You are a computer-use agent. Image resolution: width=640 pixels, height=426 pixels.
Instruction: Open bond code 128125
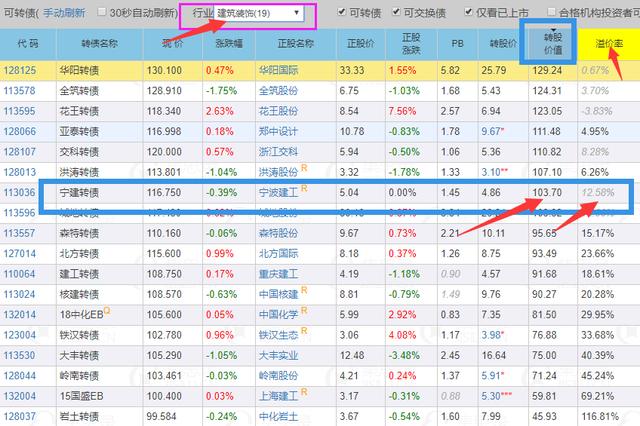(20, 70)
